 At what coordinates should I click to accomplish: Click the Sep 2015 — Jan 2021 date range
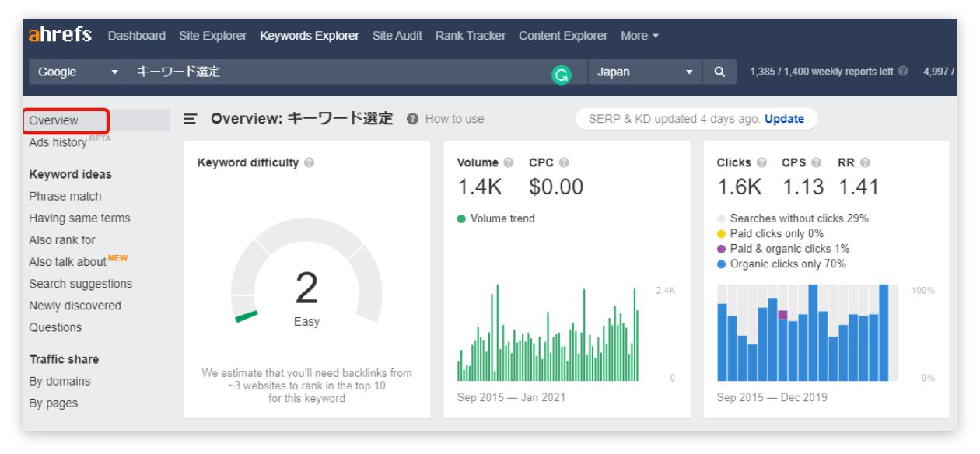(511, 397)
